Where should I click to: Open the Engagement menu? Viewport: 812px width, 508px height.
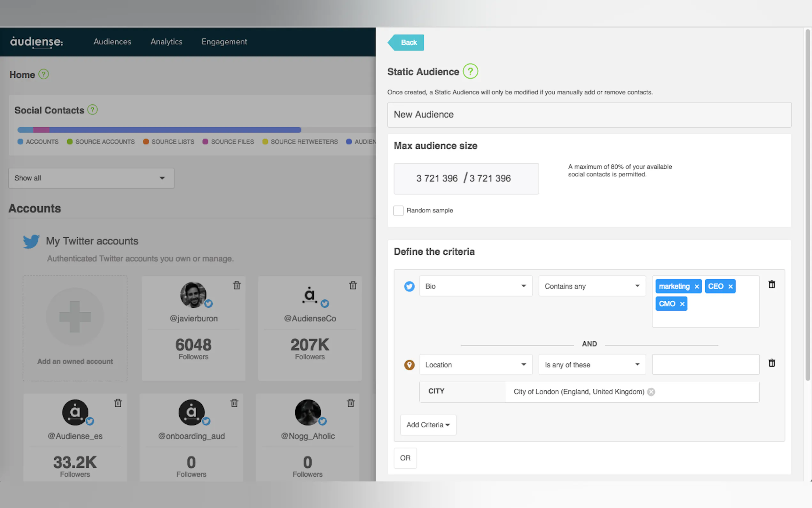(x=224, y=42)
